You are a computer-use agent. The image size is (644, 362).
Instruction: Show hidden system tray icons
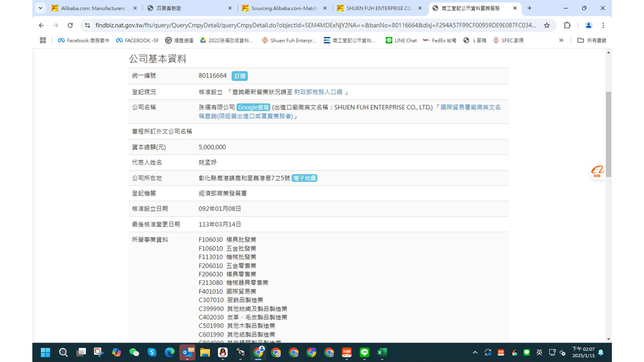[475, 352]
